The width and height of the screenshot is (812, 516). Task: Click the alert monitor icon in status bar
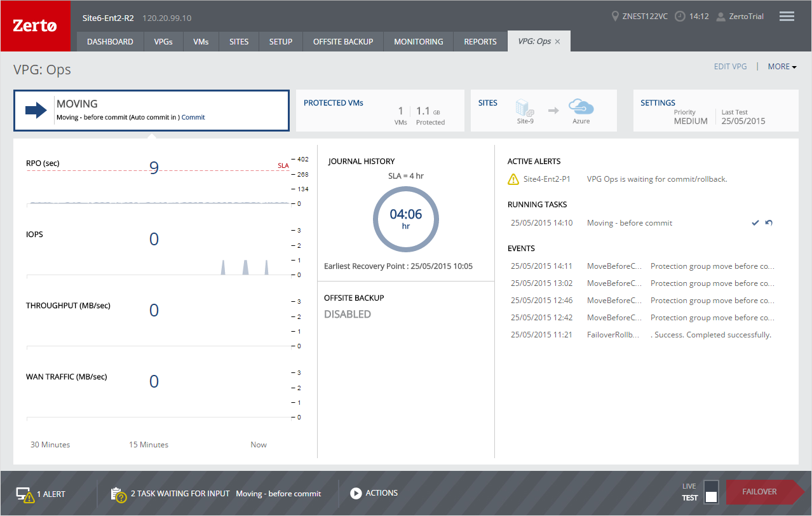click(25, 494)
